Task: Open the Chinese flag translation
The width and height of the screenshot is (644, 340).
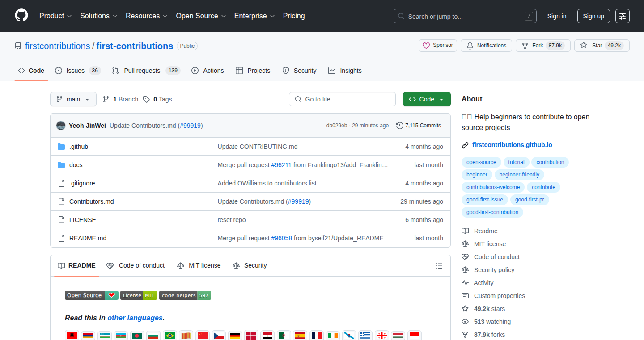Action: [x=203, y=336]
